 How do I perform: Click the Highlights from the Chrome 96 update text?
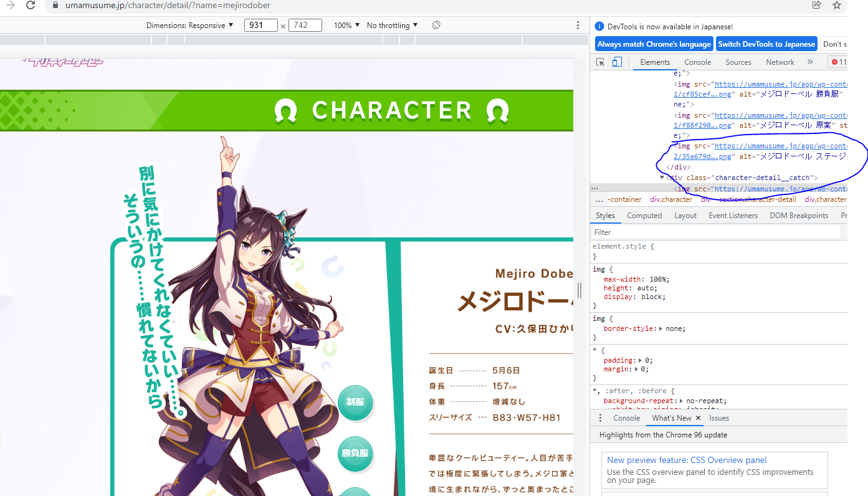[x=663, y=435]
